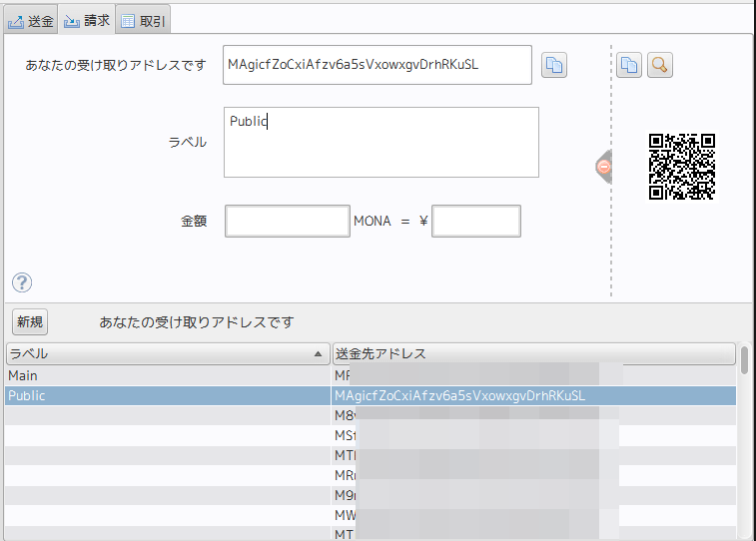
Task: Click the MONA amount input field
Action: pos(288,222)
